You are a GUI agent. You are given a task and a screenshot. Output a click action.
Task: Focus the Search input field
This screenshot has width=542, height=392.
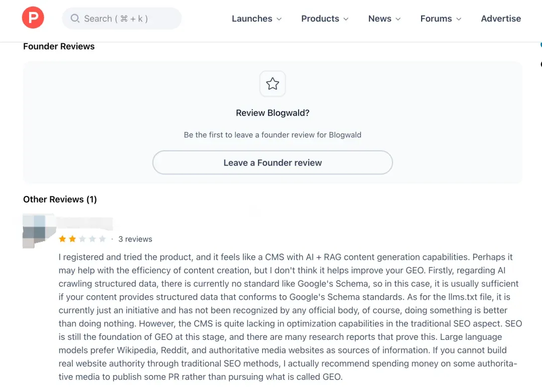pyautogui.click(x=125, y=19)
